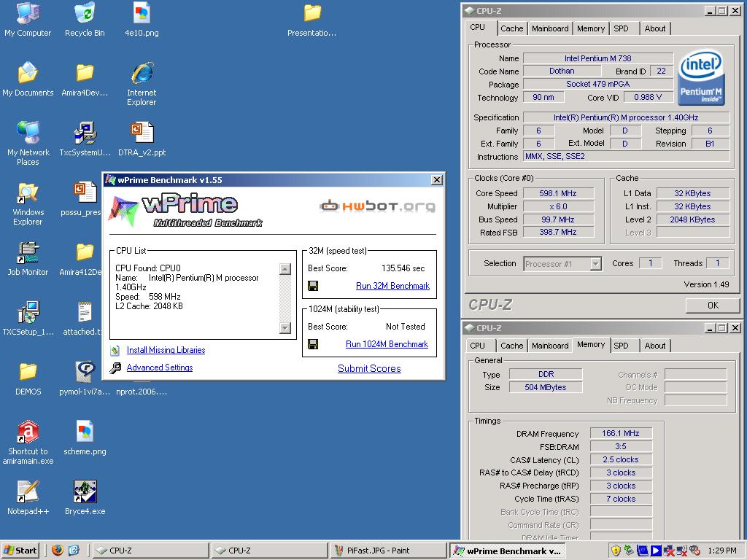The width and height of the screenshot is (747, 560).
Task: Close the wPrime Benchmark window
Action: point(437,180)
